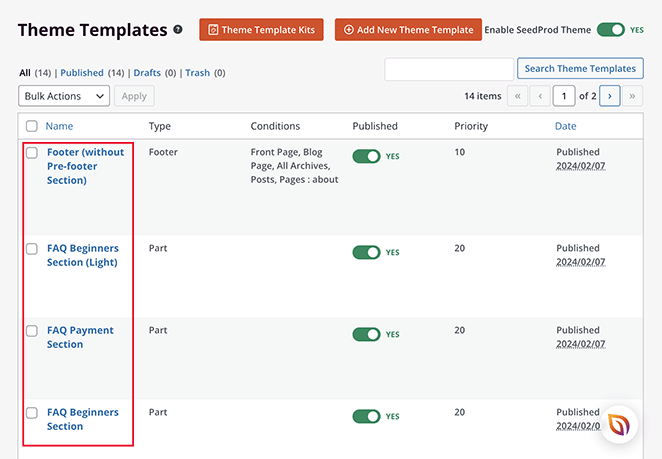
Task: Check the FAQ Beginners Section (Light) checkbox
Action: (32, 249)
